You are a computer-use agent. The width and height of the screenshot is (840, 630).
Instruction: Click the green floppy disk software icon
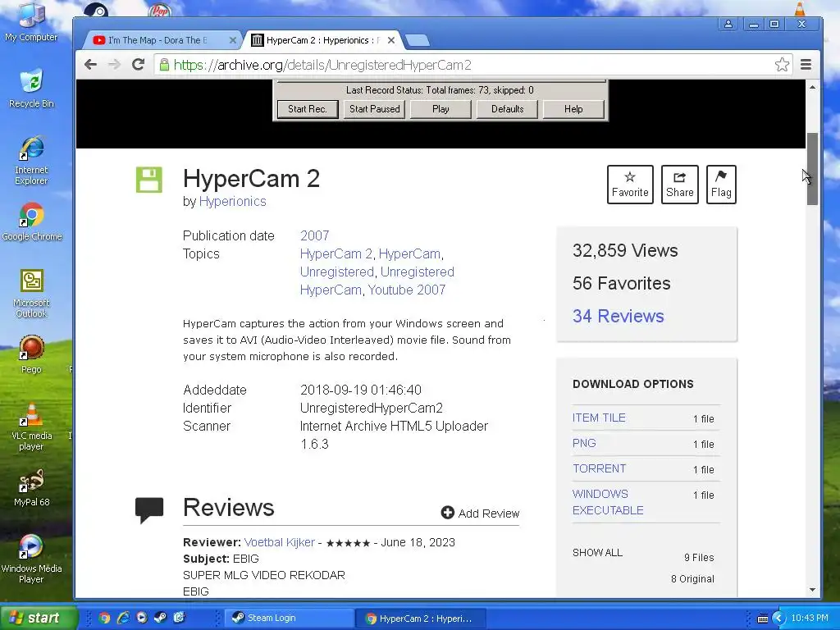(x=149, y=180)
